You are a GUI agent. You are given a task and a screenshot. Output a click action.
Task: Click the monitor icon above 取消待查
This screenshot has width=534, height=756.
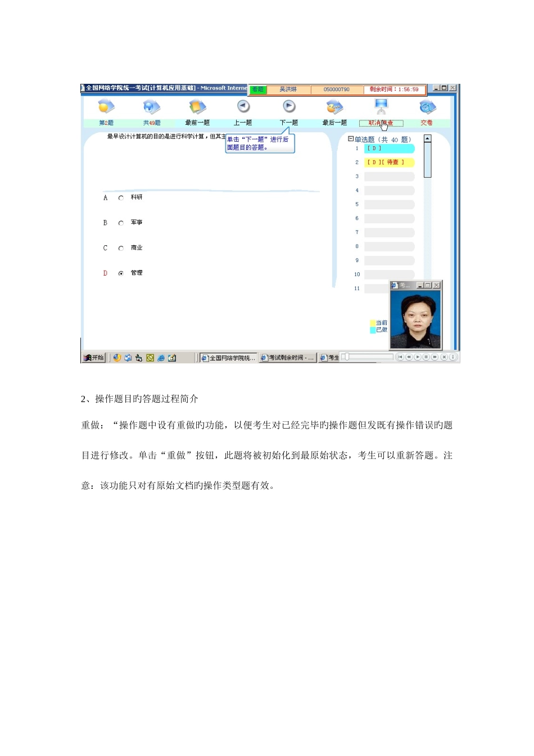point(381,106)
